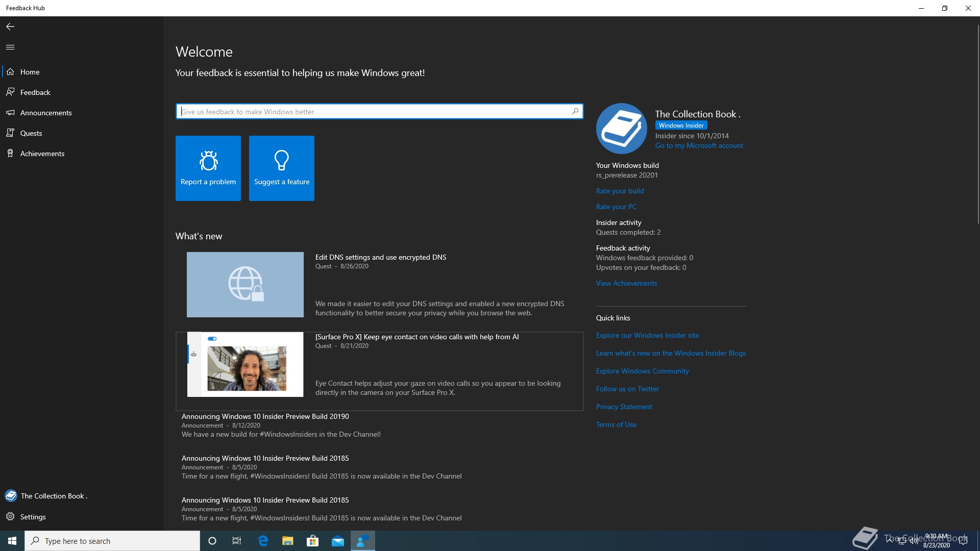Open the Eye Contact quest thumbnail
The width and height of the screenshot is (980, 551).
(245, 364)
